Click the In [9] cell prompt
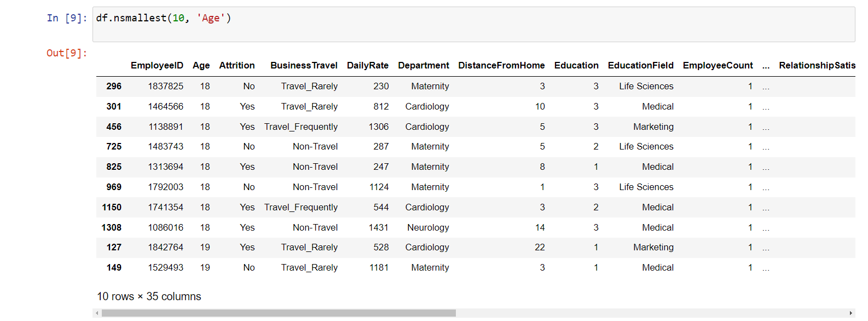 [67, 18]
